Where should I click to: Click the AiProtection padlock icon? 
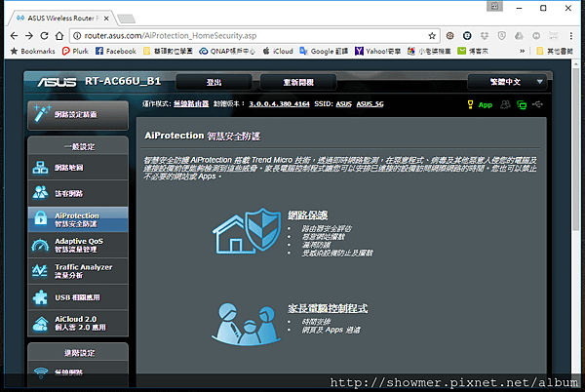click(x=41, y=218)
